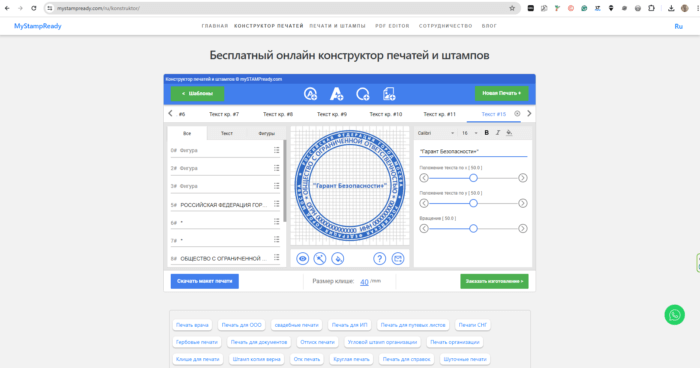Select the Текст кр. #9 tab
Screen dimensions: 700x368
pyautogui.click(x=332, y=114)
